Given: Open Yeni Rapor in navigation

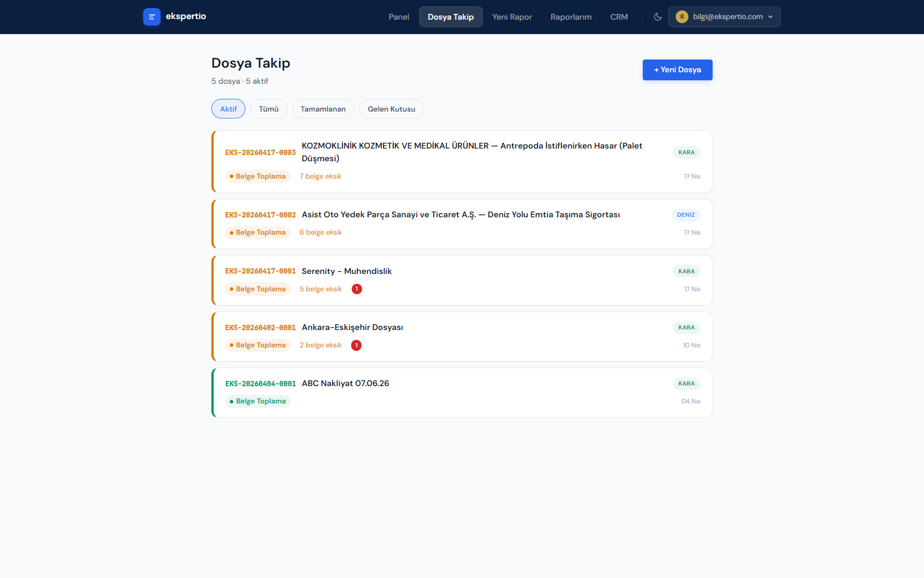Looking at the screenshot, I should coord(512,17).
